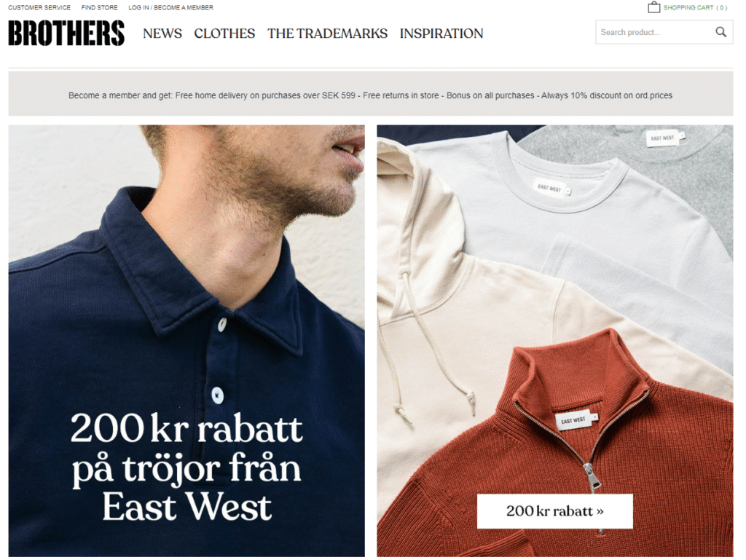This screenshot has width=746, height=560.
Task: Go to the BROTHERS logo homepage
Action: coord(66,33)
